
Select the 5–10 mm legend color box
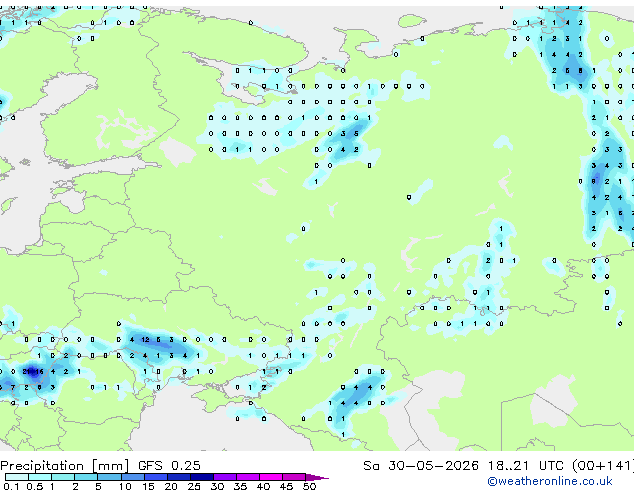(x=110, y=477)
